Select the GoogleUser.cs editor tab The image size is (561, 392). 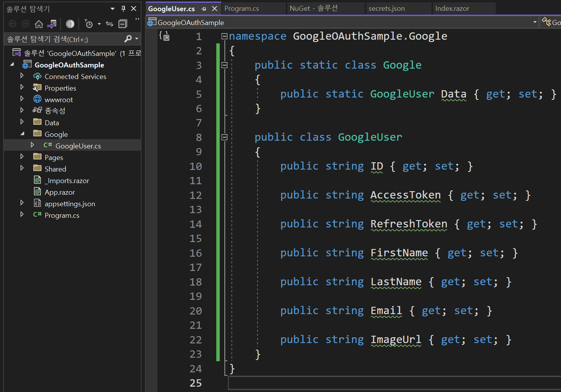click(x=172, y=8)
